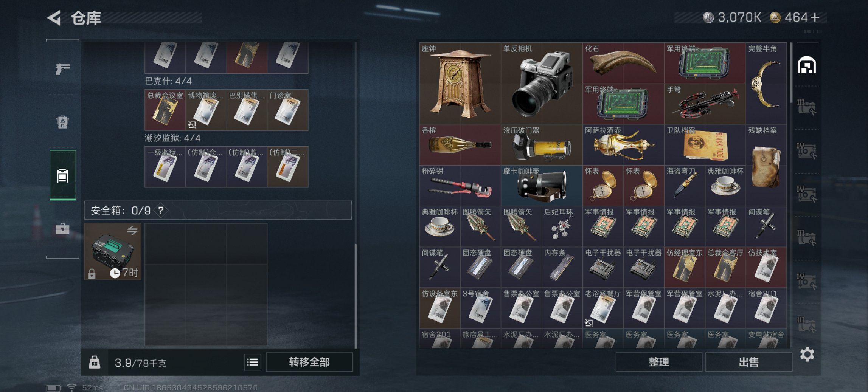The height and width of the screenshot is (392, 868).
Task: Expand the bottom III storage extension slot
Action: pos(806,324)
